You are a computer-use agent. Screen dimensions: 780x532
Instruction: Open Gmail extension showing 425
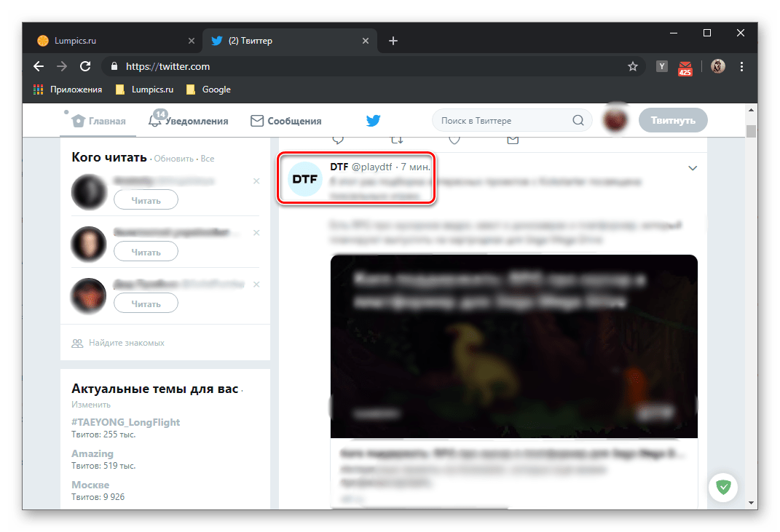(685, 67)
